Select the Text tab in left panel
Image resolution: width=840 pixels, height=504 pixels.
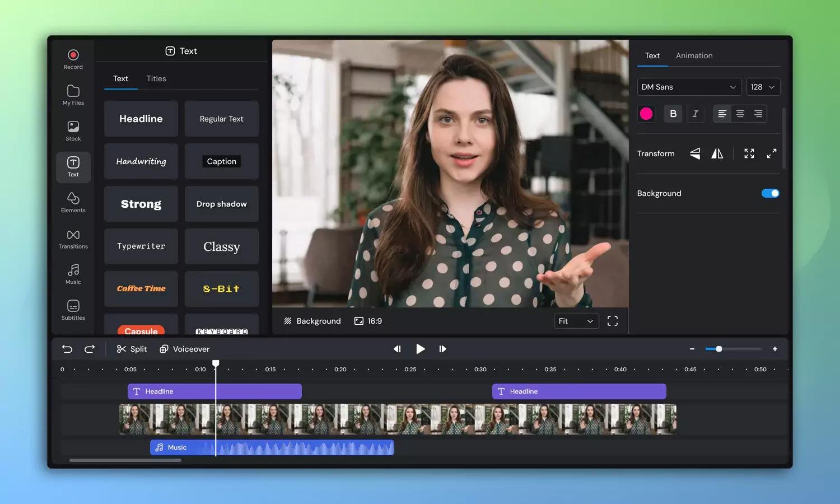[x=120, y=78]
